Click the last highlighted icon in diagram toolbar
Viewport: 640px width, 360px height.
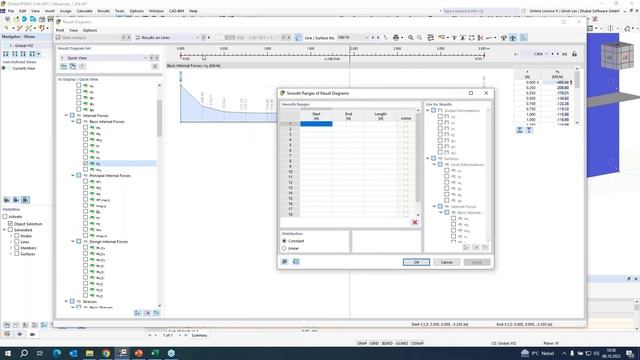point(523,38)
